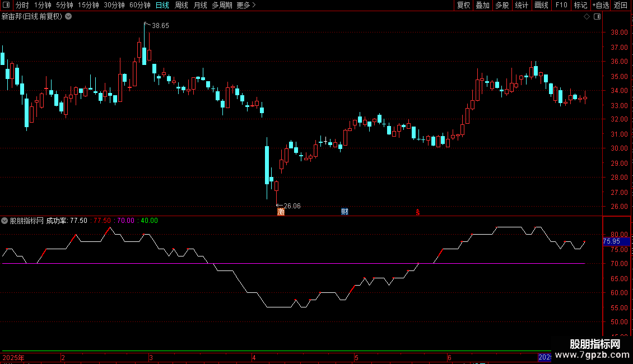Open the F10 company info
The image size is (633, 364).
[x=561, y=5]
